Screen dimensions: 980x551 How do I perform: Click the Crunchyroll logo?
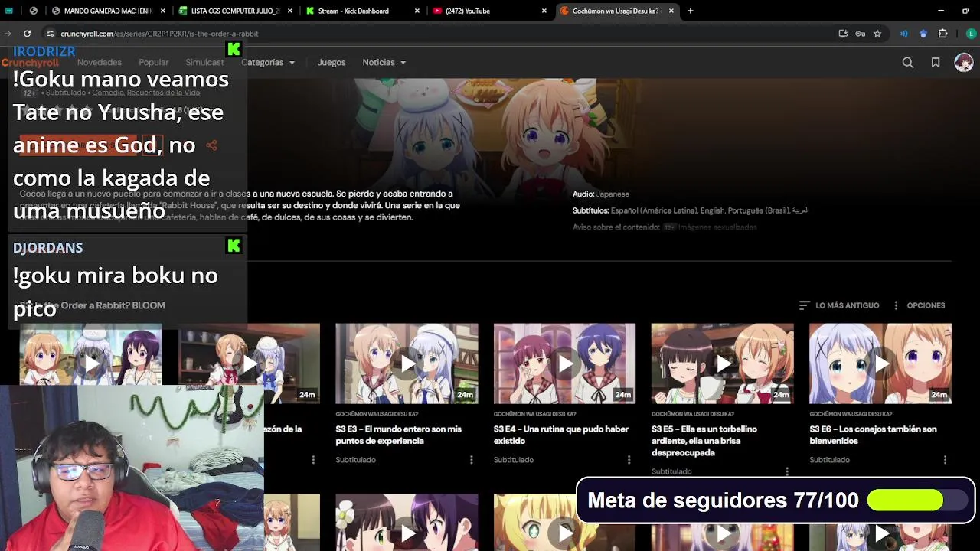click(30, 63)
